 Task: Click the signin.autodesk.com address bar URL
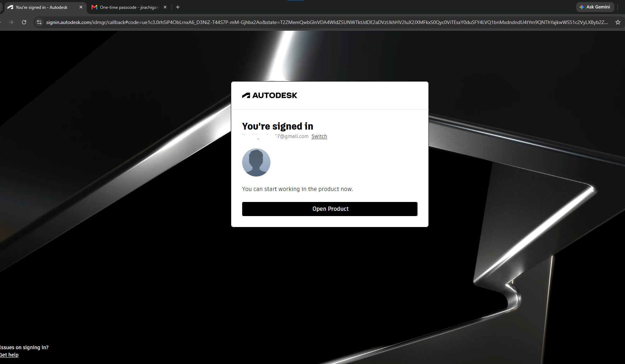[x=327, y=22]
